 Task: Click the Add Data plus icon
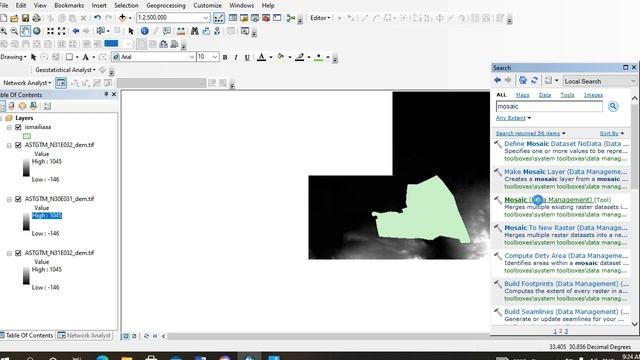click(122, 18)
